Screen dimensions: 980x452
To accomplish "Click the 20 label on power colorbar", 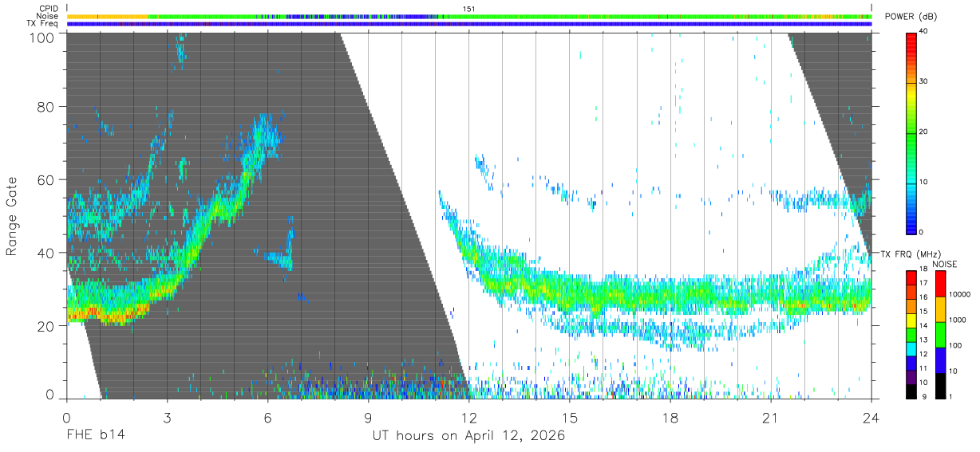I will point(923,132).
